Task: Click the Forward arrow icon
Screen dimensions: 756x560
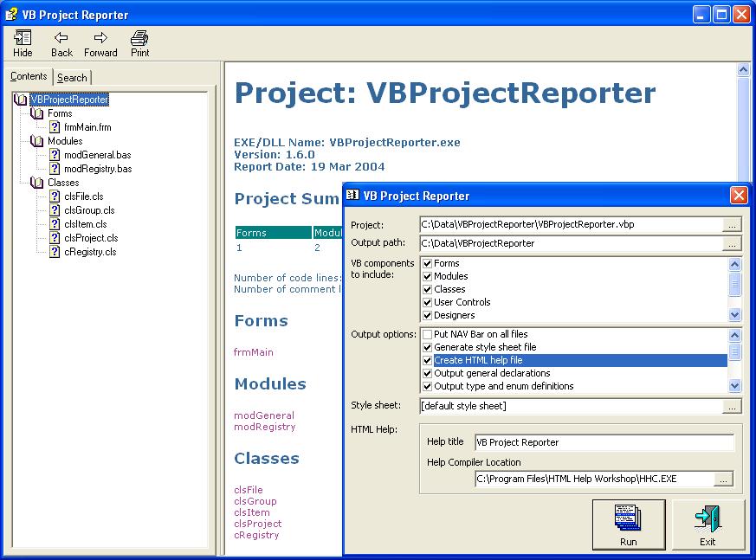Action: (100, 38)
